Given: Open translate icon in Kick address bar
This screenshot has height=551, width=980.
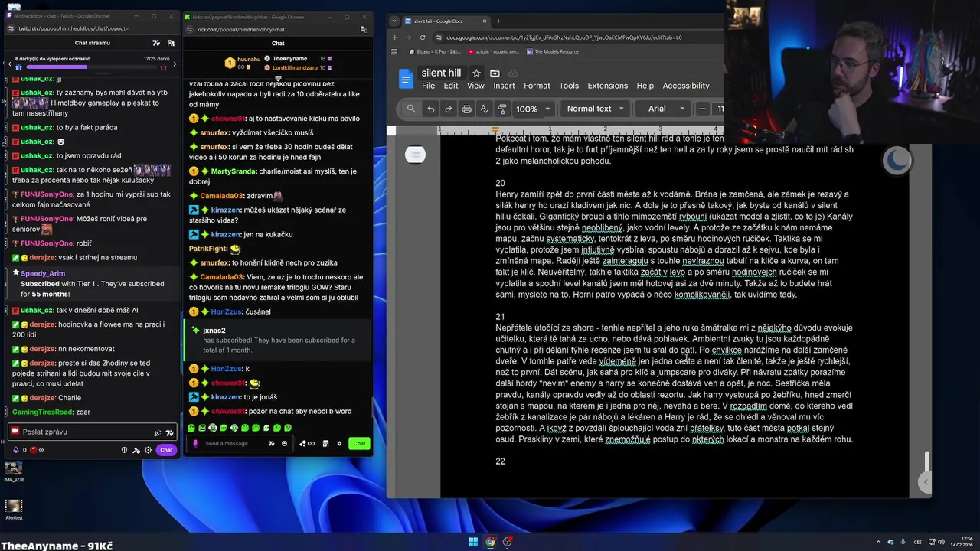Looking at the screenshot, I should click(364, 29).
